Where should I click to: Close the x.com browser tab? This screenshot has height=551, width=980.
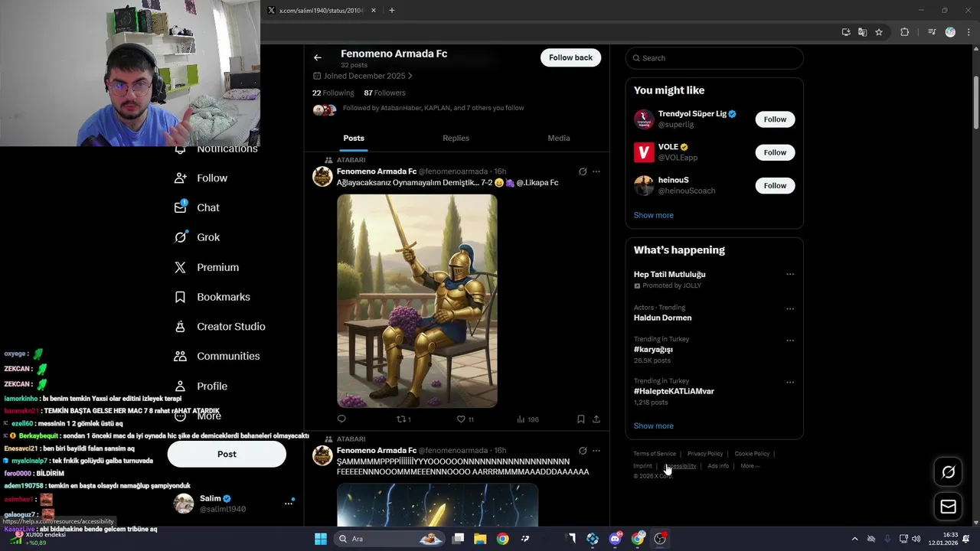[374, 11]
